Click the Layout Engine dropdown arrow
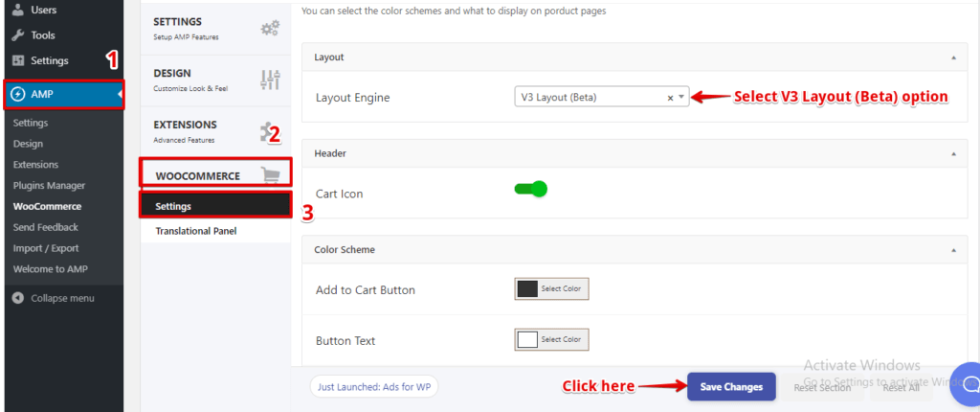 [x=681, y=98]
